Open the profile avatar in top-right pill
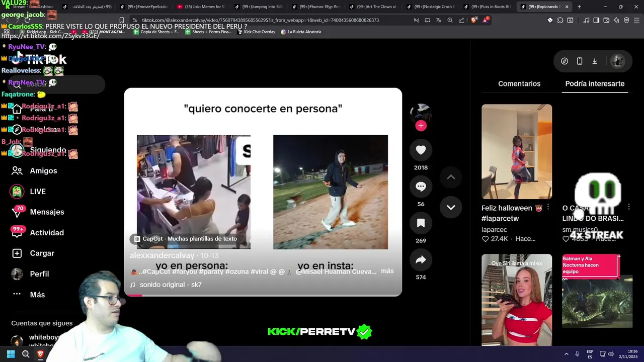This screenshot has height=362, width=644. pos(617,61)
